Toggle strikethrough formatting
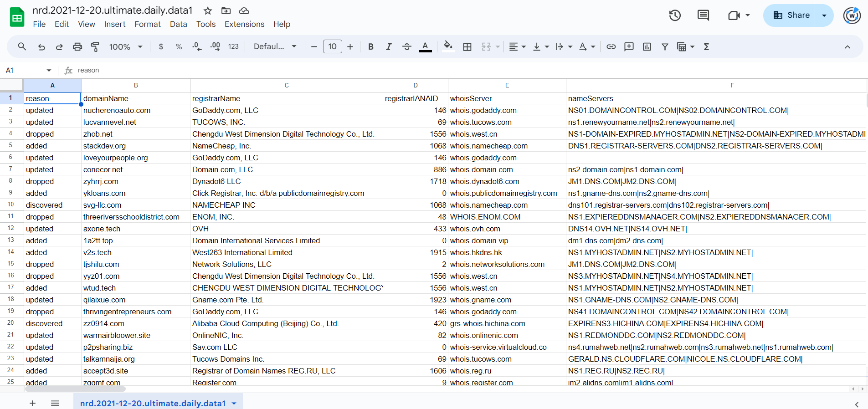Viewport: 868px width, 409px height. tap(407, 47)
